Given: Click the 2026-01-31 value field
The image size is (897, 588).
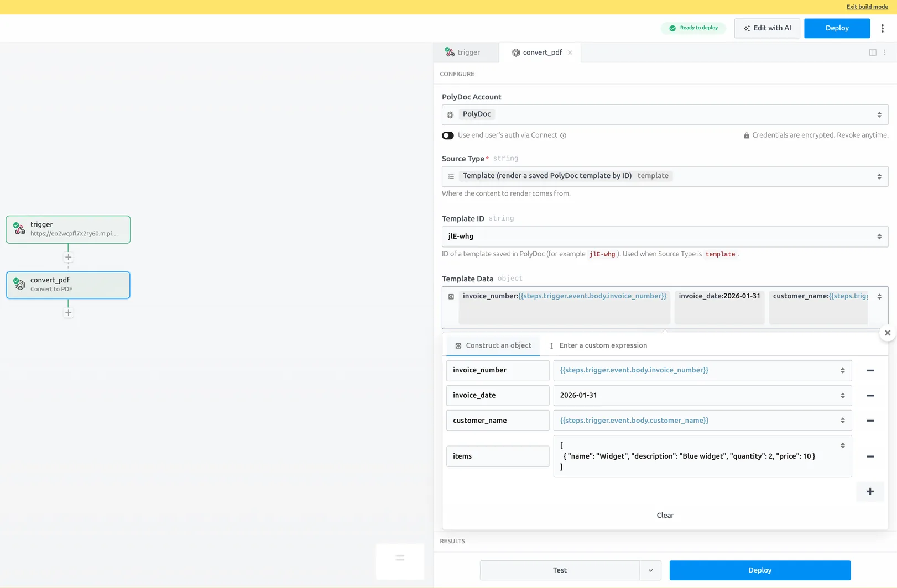Looking at the screenshot, I should pos(702,396).
